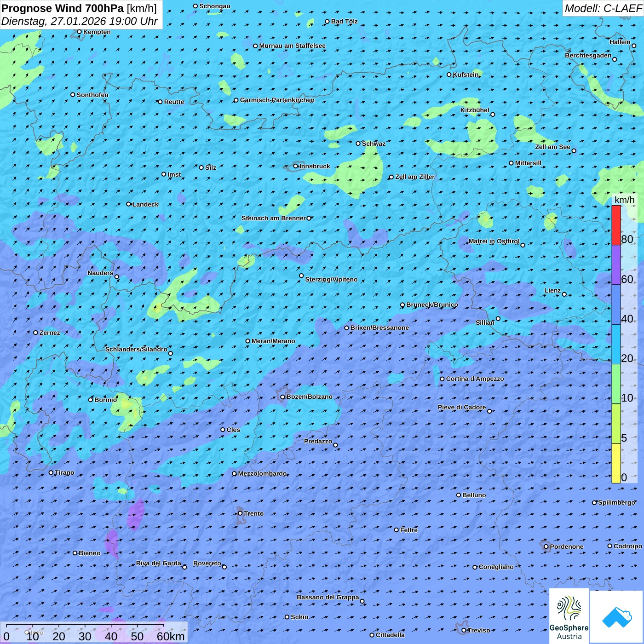Click the 'Sonthofen' label
This screenshot has width=644, height=644.
coord(92,95)
